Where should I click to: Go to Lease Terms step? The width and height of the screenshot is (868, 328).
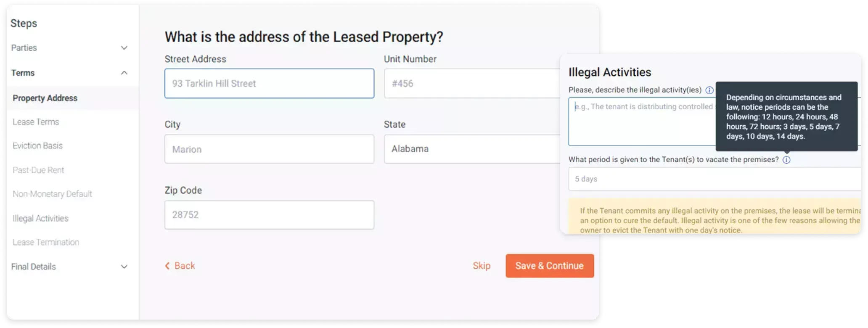pos(36,122)
